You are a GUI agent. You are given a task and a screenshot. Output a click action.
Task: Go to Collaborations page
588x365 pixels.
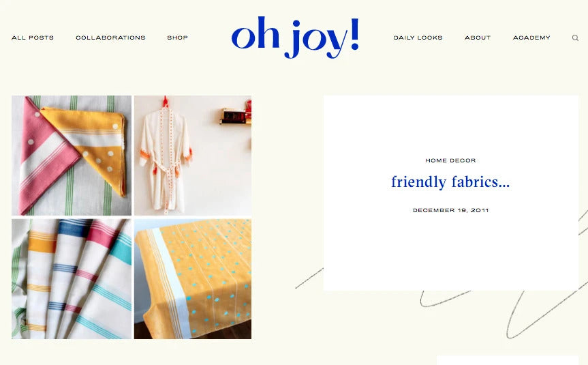110,38
